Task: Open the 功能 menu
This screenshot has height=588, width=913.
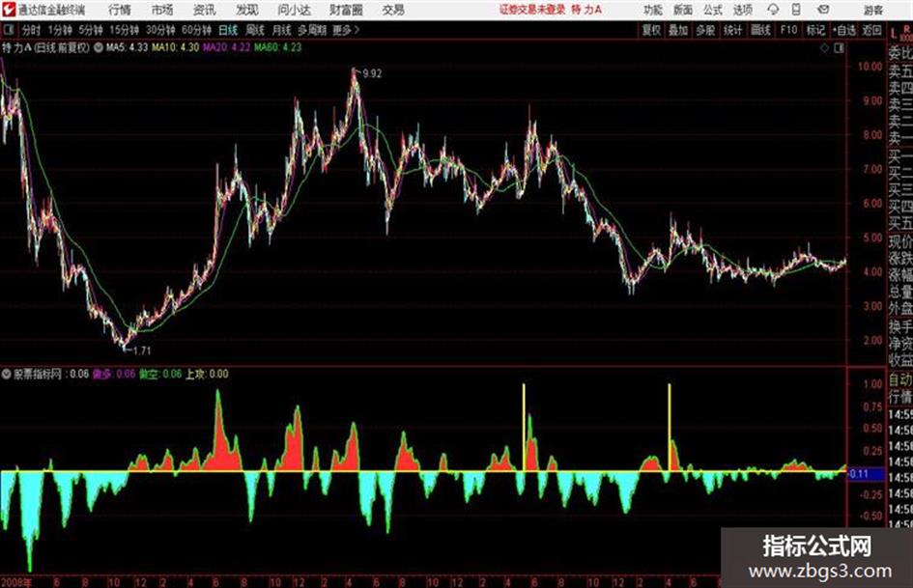Action: tap(653, 10)
